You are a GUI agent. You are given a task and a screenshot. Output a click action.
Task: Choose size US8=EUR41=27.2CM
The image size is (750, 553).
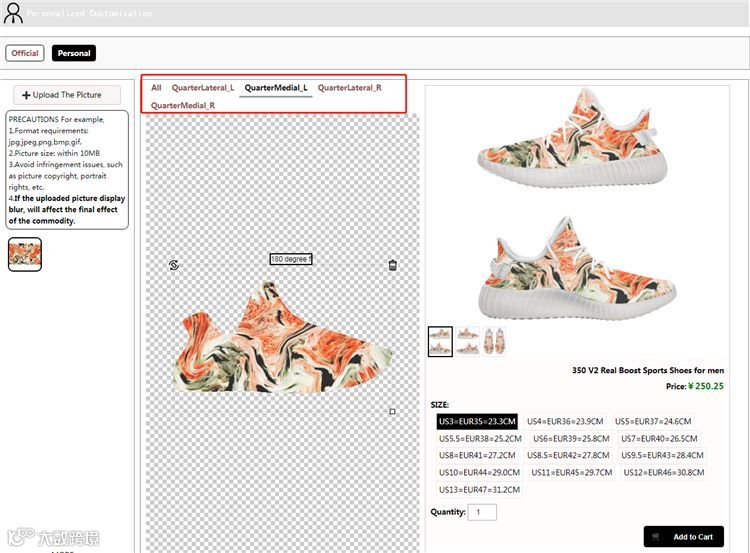point(477,455)
